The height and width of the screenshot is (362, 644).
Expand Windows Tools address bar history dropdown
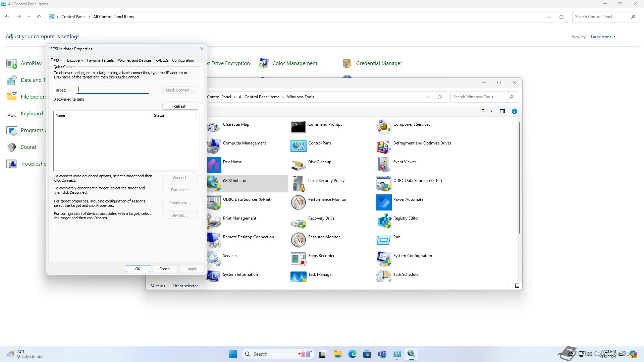pos(427,97)
